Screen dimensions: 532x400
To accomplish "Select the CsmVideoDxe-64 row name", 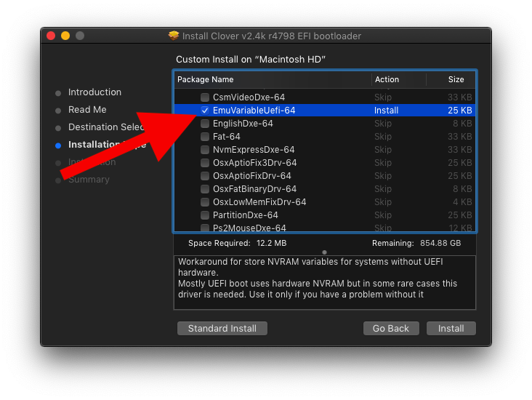I will click(x=249, y=97).
